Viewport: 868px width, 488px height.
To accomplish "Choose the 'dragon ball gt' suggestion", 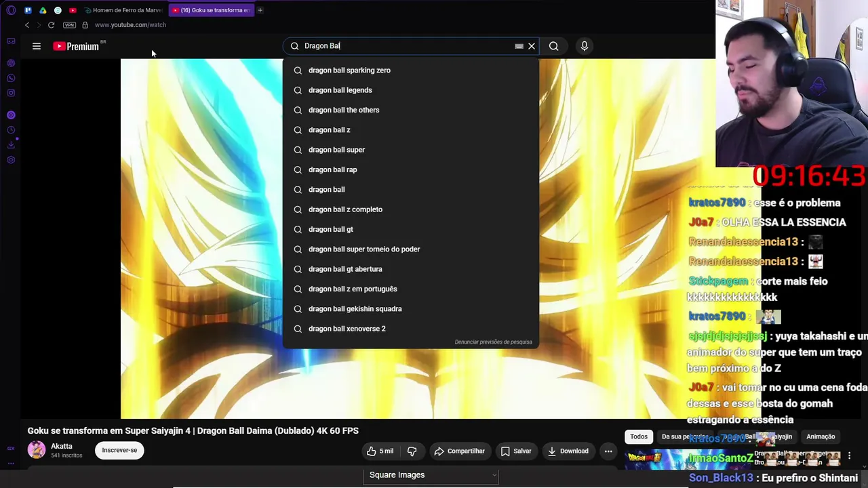I will tap(411, 229).
